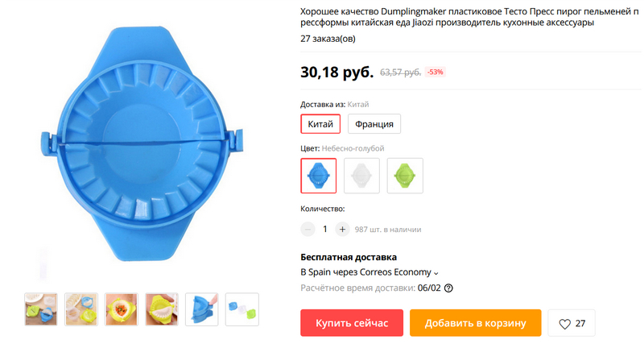Open the fifth thumbnail with folded blue mold
644x344 pixels.
(202, 309)
